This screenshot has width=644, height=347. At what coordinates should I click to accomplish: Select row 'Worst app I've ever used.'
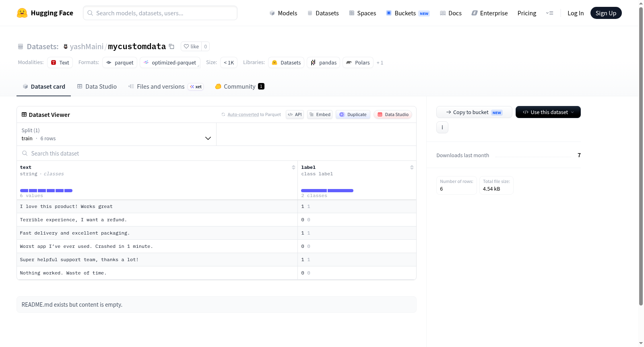tap(217, 246)
